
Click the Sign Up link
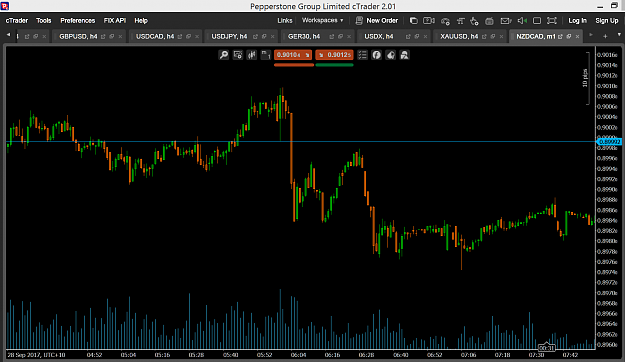pos(607,20)
